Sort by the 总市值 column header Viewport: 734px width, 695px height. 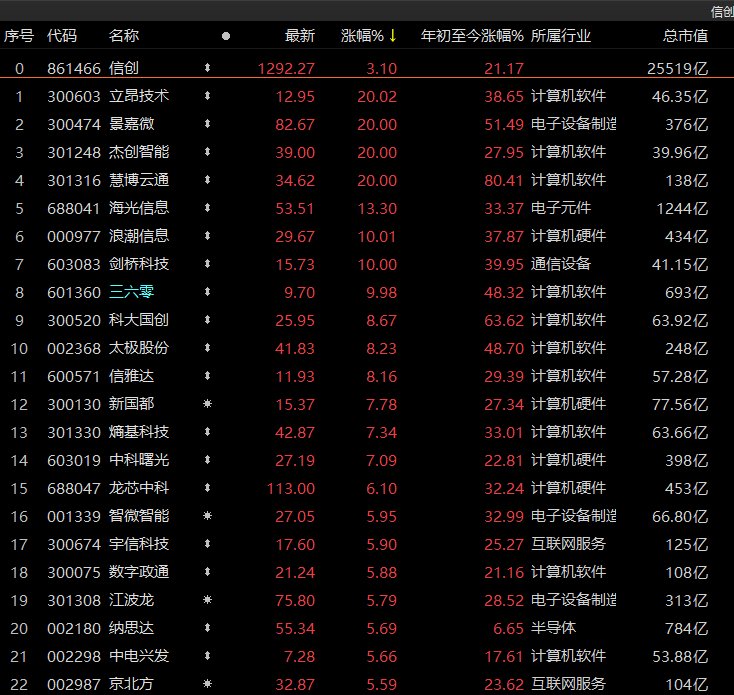pos(685,36)
